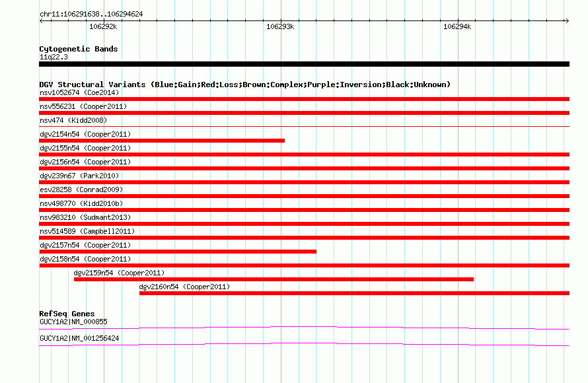Click the short red bar for dgv2154n54

pos(162,141)
